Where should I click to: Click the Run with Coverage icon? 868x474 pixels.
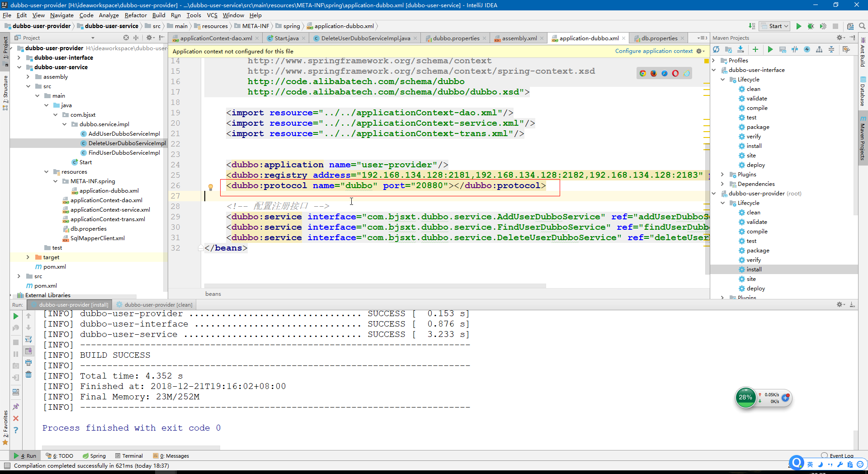click(823, 26)
